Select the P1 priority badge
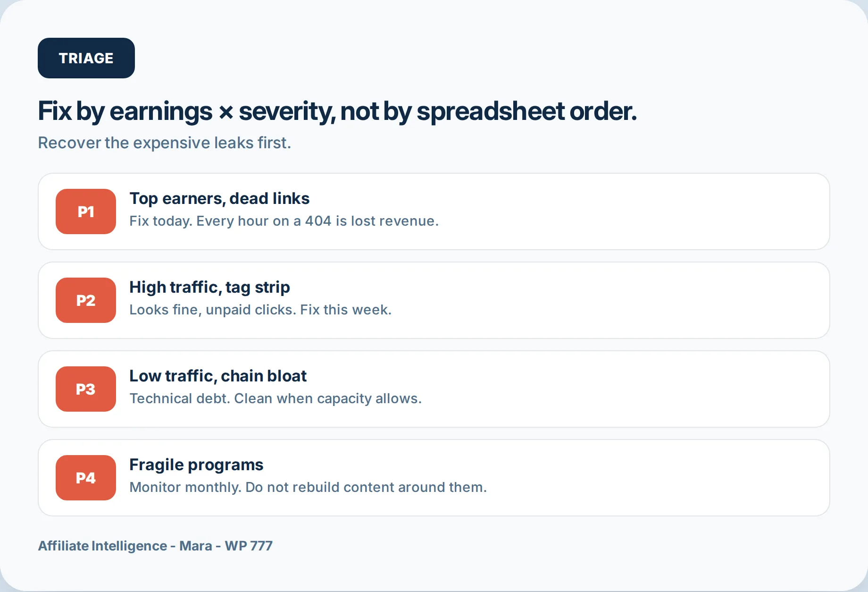Viewport: 868px width, 592px height. tap(86, 211)
